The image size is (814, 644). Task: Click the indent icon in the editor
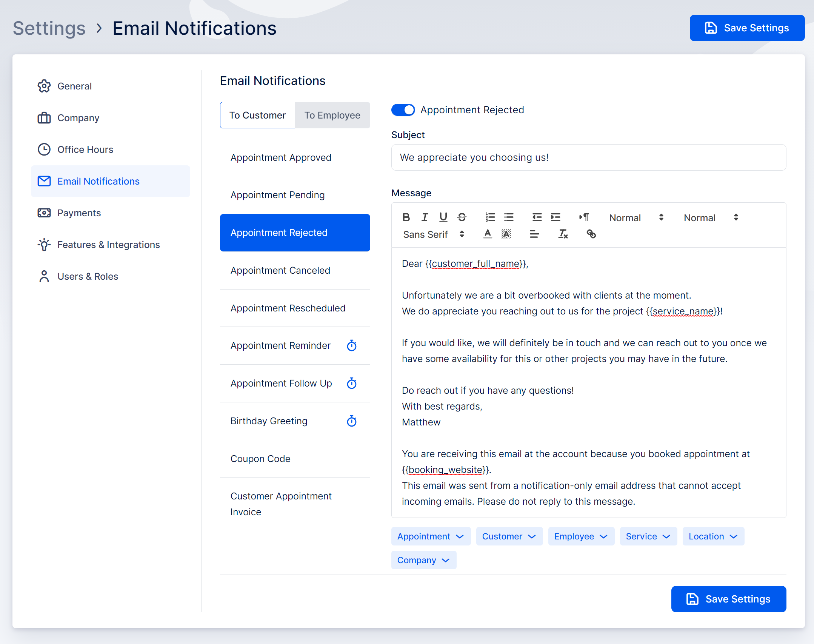(555, 217)
